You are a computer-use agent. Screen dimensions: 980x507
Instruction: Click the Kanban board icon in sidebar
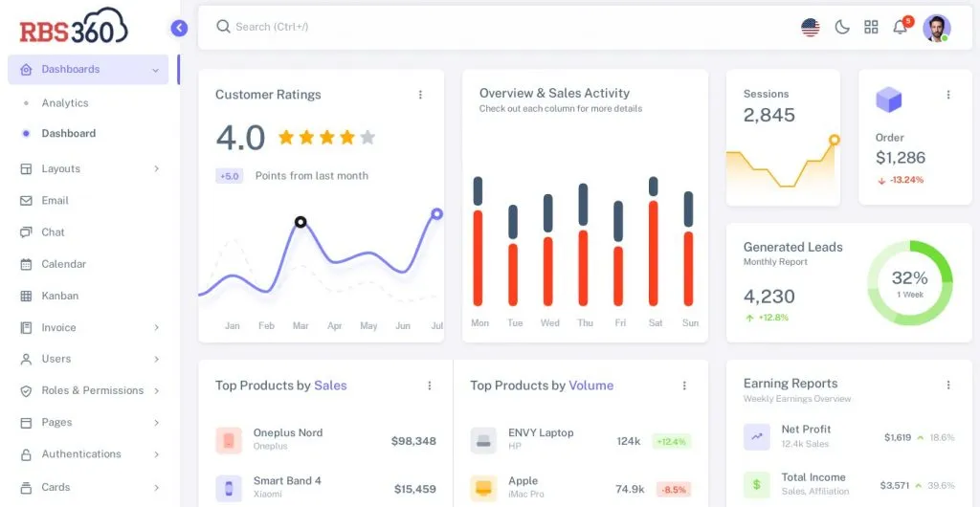point(26,297)
